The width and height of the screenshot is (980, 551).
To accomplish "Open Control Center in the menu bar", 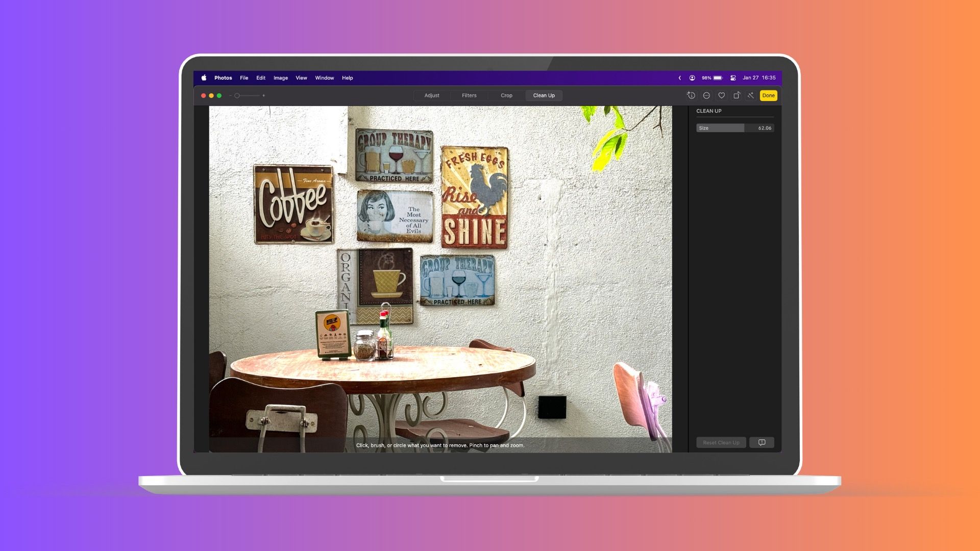I will coord(733,78).
